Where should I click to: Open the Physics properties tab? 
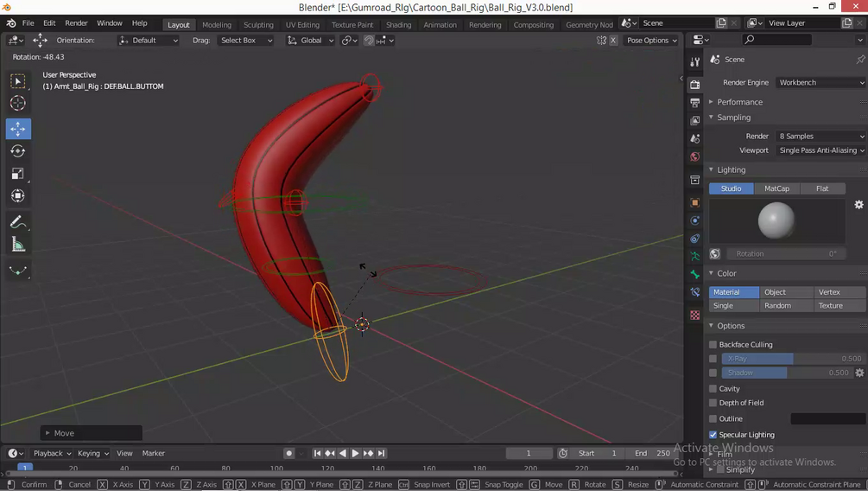point(694,220)
